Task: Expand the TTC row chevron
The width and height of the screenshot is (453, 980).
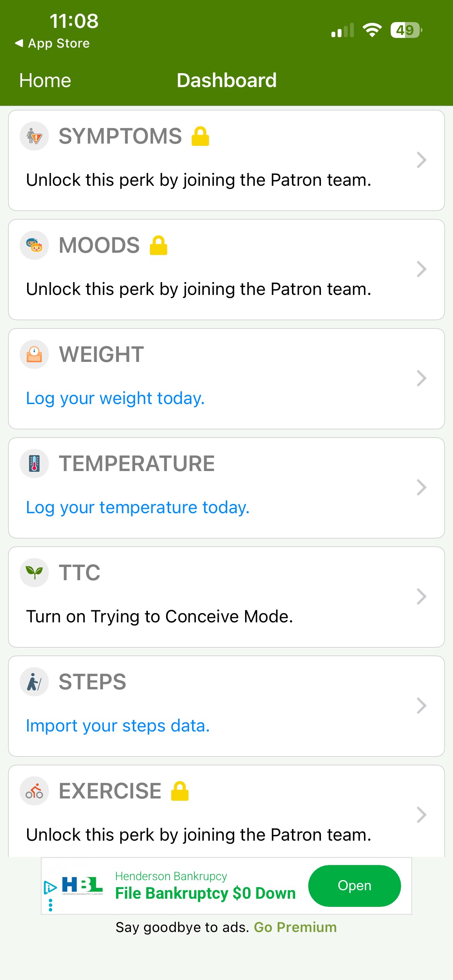Action: click(x=421, y=597)
